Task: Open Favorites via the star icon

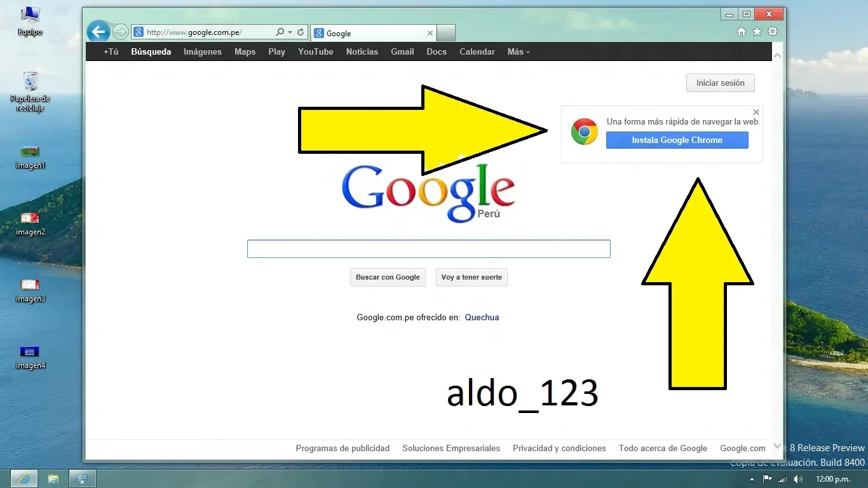Action: (x=757, y=32)
